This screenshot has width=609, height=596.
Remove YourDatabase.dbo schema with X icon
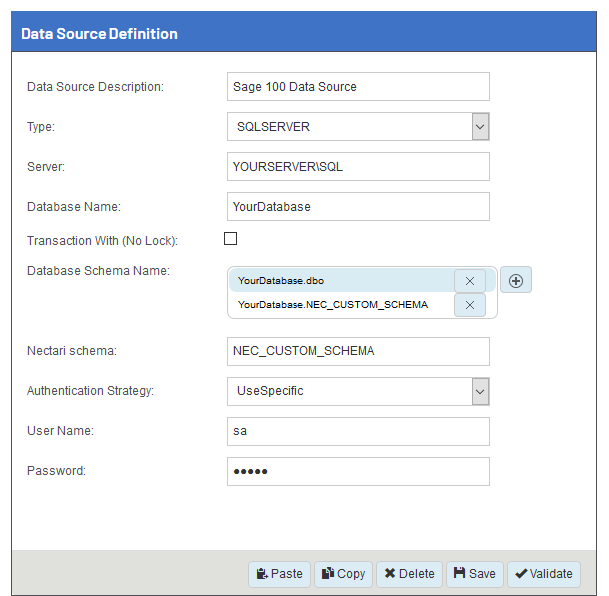coord(470,281)
